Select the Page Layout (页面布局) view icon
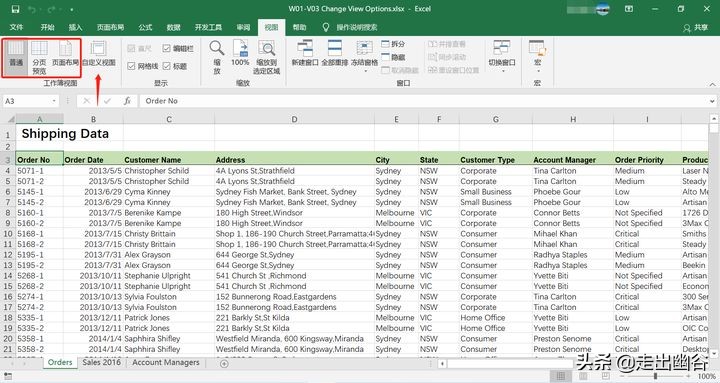720x383 pixels. tap(65, 54)
